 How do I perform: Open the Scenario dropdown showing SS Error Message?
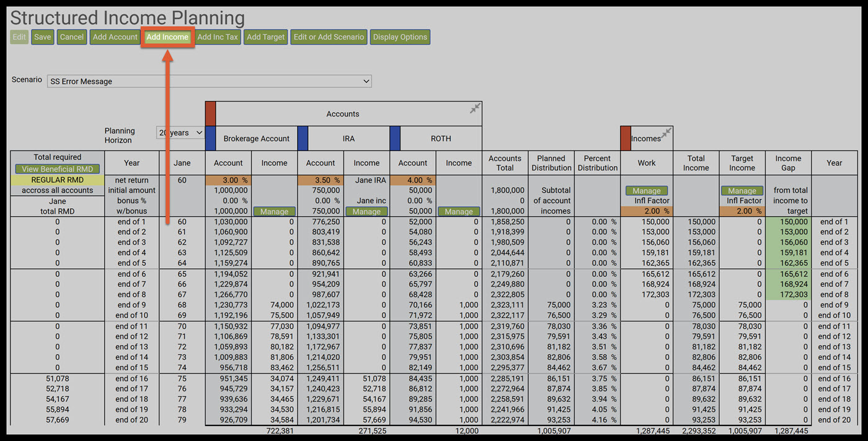click(x=210, y=81)
